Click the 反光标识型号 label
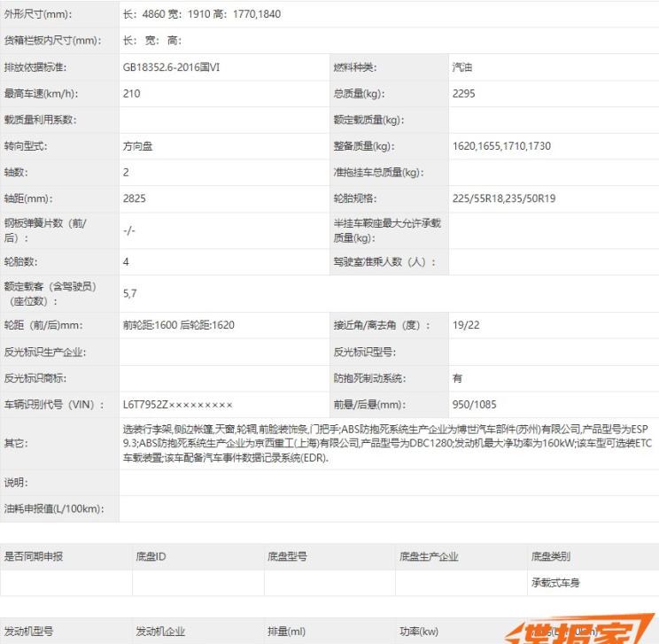This screenshot has height=644, width=659. 365,352
